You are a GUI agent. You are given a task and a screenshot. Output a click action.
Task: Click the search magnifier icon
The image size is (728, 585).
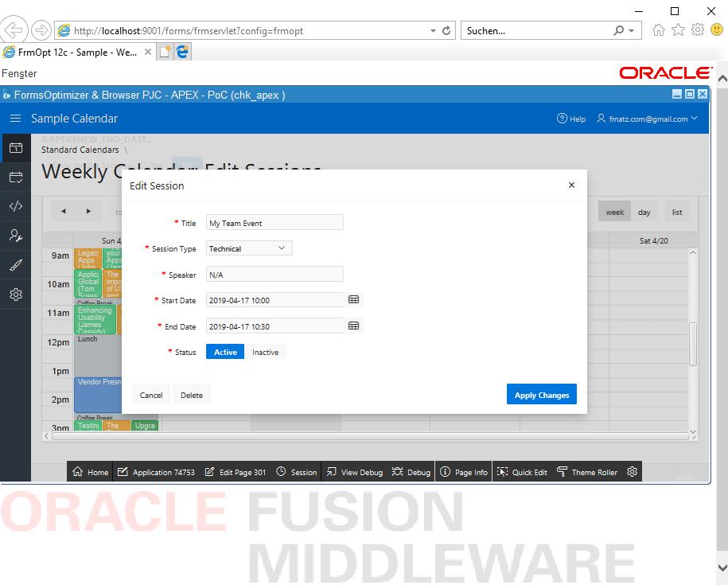pyautogui.click(x=618, y=30)
